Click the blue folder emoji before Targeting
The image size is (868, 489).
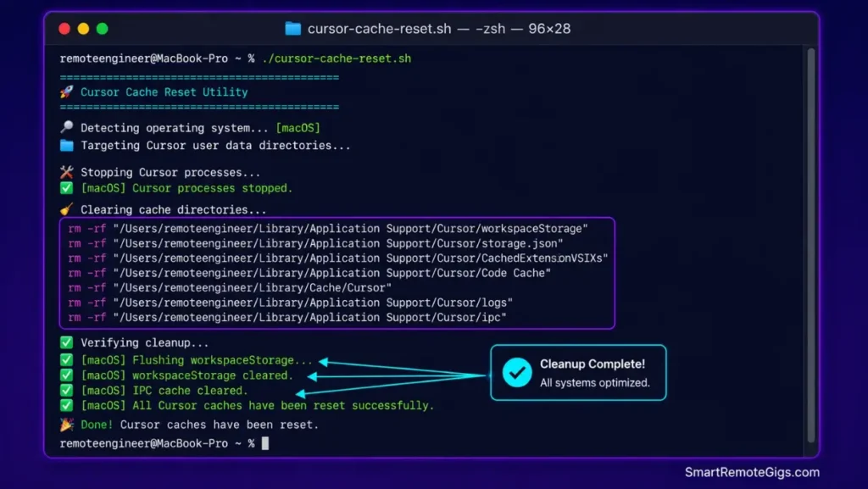coord(66,145)
